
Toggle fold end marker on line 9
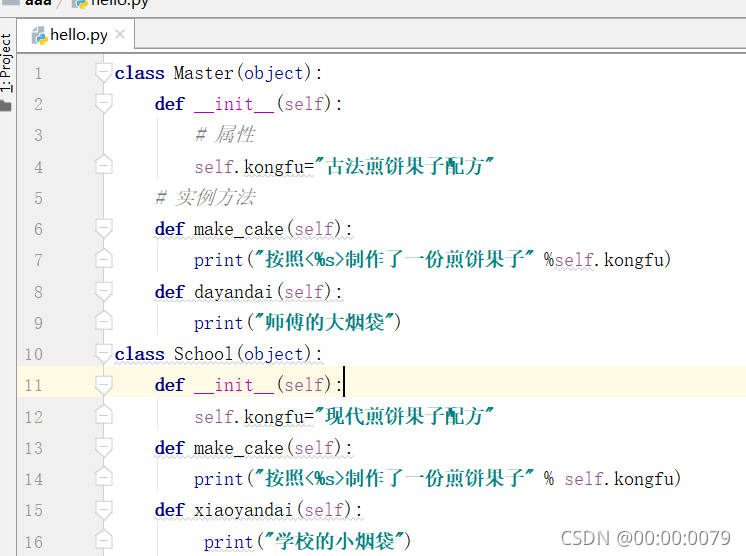tap(103, 322)
